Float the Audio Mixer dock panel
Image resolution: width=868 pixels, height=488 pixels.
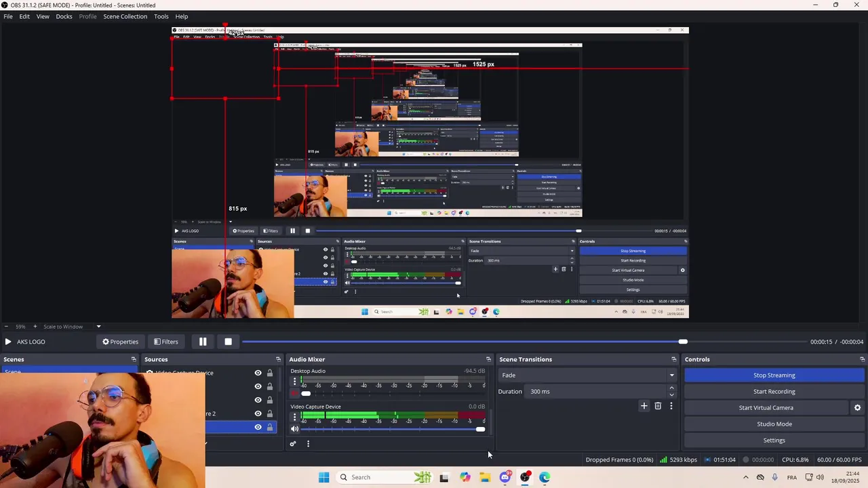point(488,359)
